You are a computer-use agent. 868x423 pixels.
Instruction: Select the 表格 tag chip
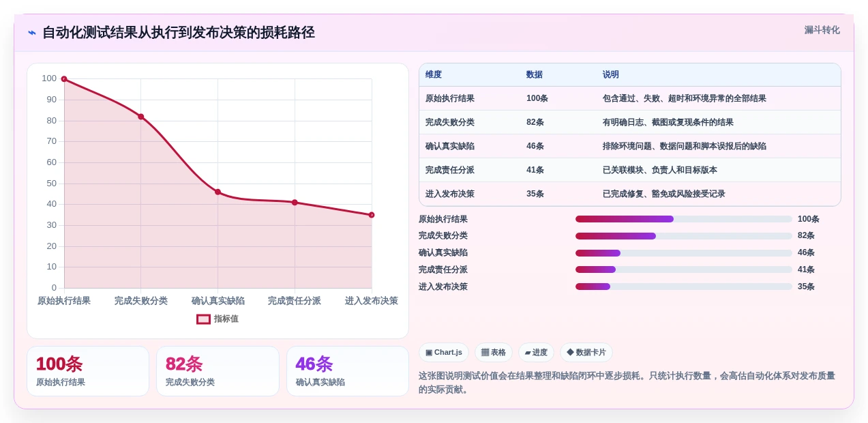494,353
